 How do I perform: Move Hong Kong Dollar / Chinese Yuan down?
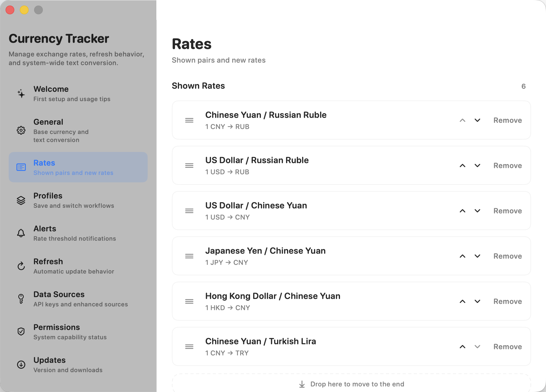(477, 301)
